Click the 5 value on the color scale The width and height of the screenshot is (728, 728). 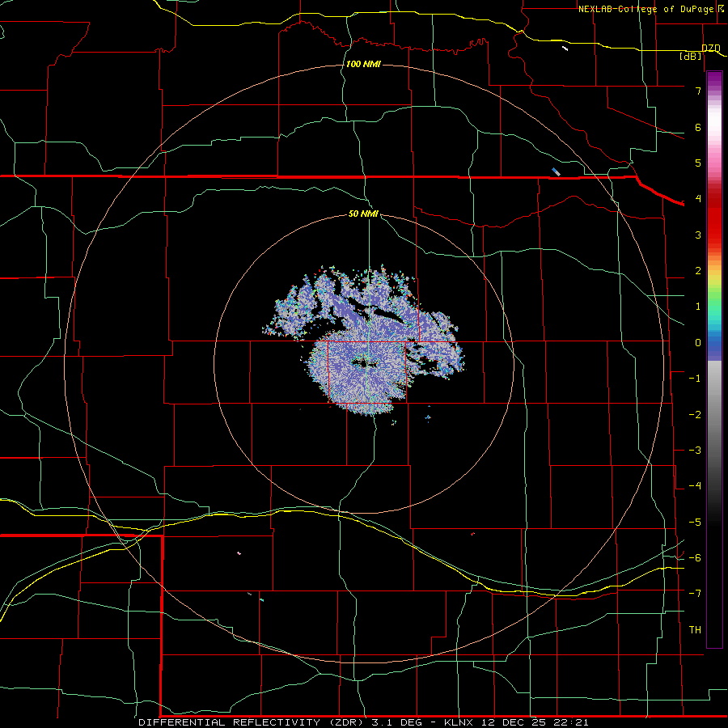point(698,163)
